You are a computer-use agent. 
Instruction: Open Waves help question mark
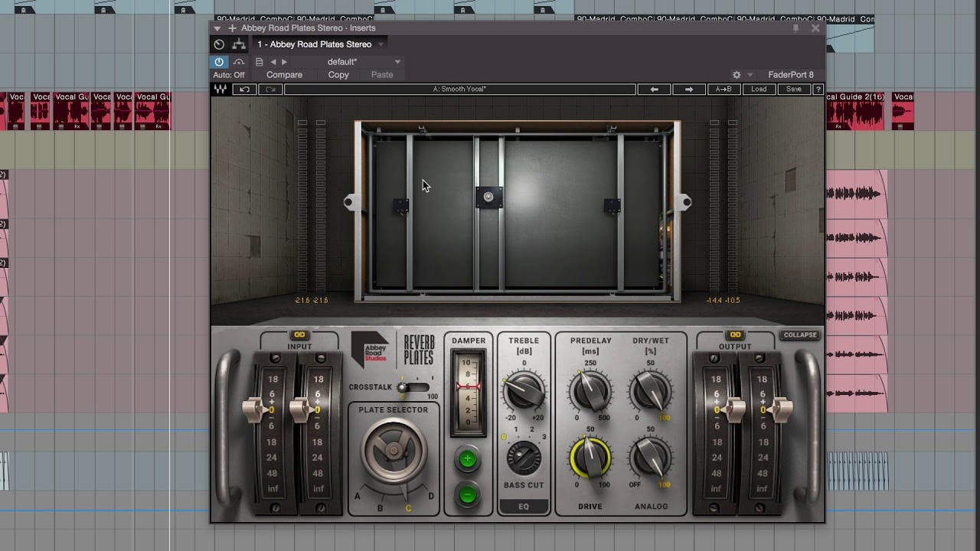818,90
